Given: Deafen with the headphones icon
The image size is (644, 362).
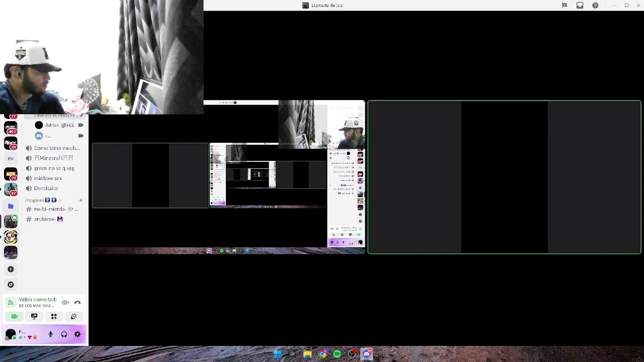Looking at the screenshot, I should click(x=64, y=334).
